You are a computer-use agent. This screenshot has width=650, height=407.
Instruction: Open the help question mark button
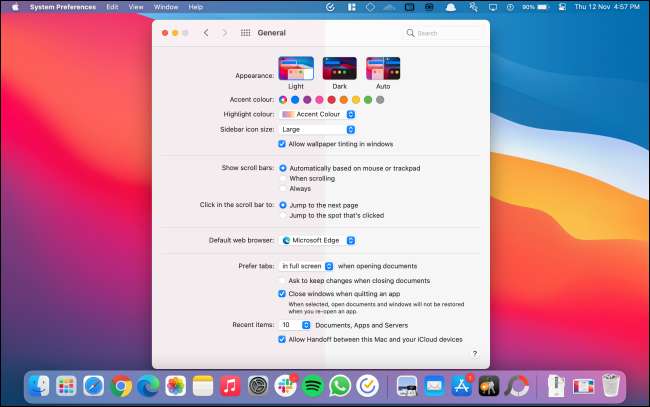[474, 354]
